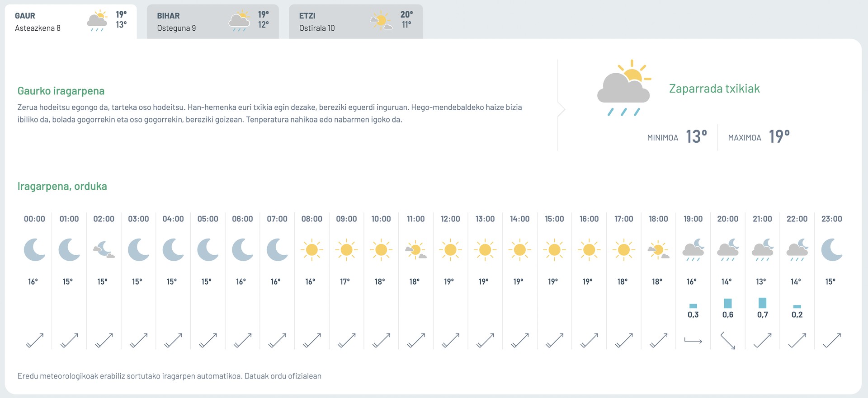Open the ETZI Ostirala 10 tab
Screen dimensions: 868x398
[356, 22]
